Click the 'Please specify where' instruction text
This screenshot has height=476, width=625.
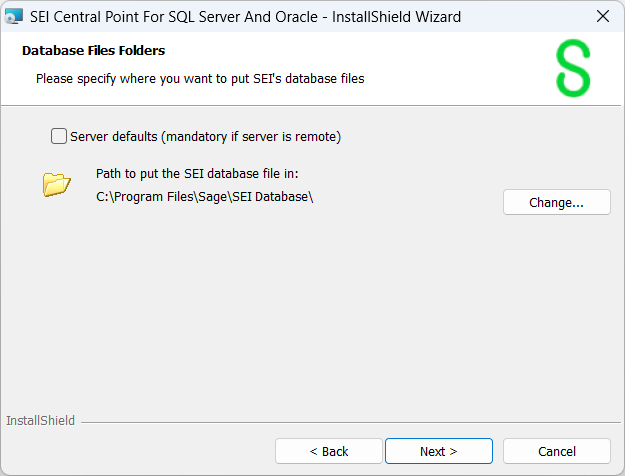[x=200, y=78]
